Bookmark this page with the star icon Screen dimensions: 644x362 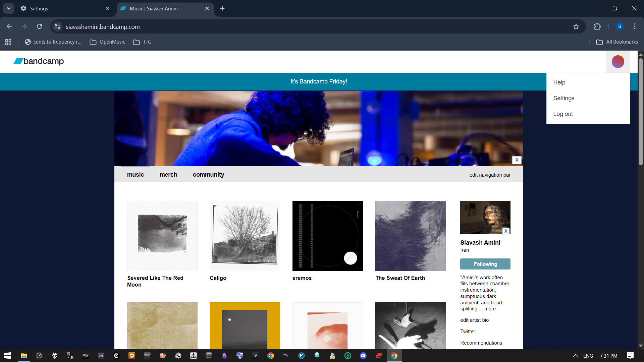point(576,26)
